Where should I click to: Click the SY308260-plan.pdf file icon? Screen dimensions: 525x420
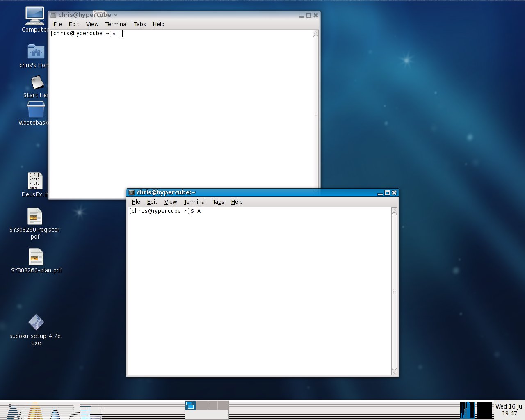(x=36, y=257)
